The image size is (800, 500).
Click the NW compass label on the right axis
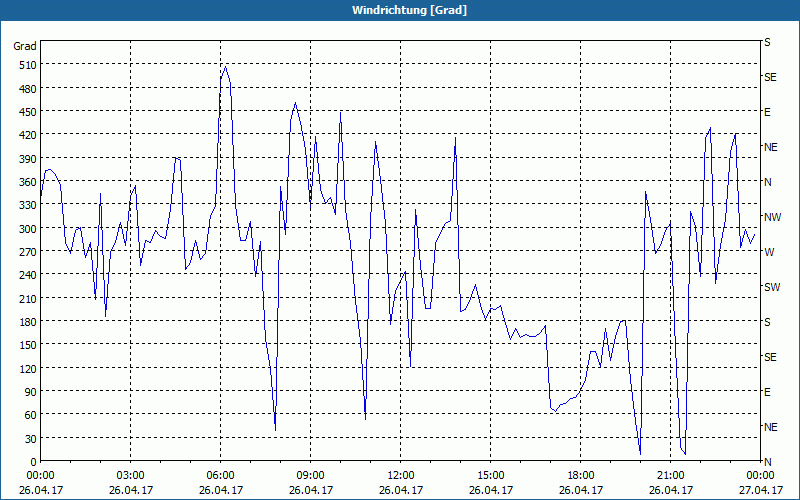point(772,217)
